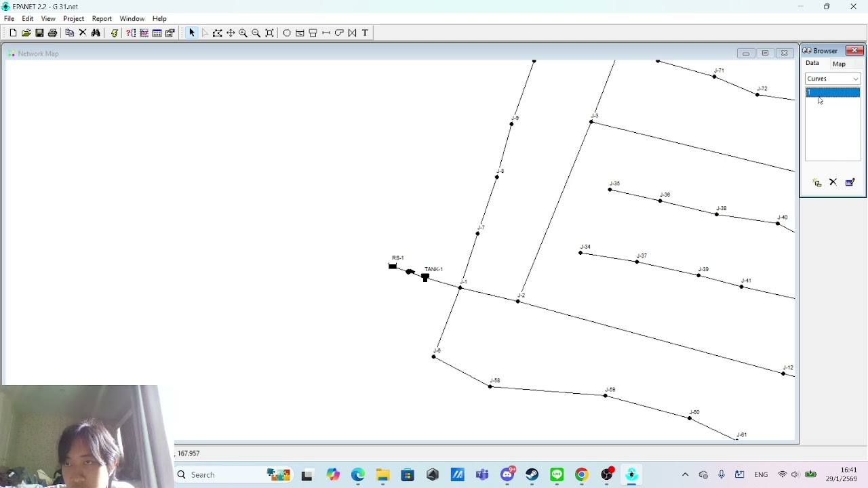Click the ENG language indicator
Screen dimensions: 868x488
click(761, 474)
